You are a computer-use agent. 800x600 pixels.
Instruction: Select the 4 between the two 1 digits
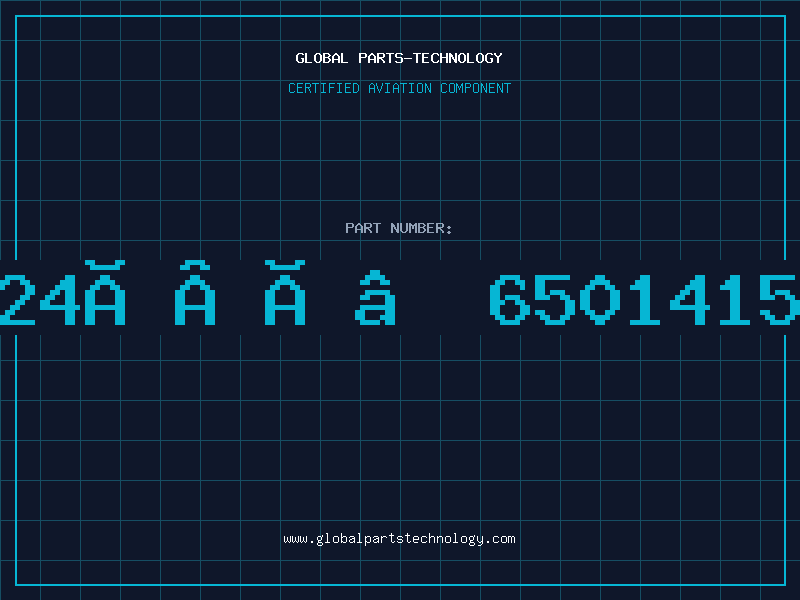pos(690,299)
